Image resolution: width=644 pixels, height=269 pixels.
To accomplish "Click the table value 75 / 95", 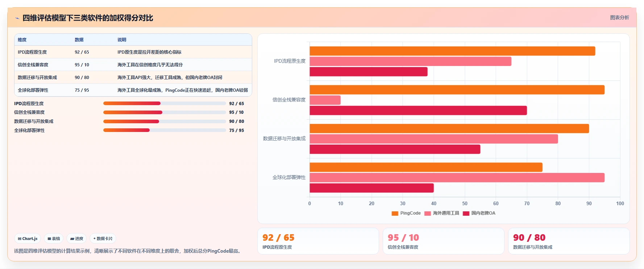I will click(82, 90).
